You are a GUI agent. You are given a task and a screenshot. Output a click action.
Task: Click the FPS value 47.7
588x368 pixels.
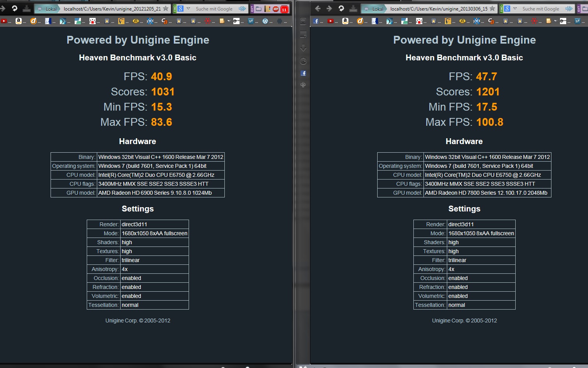(486, 76)
